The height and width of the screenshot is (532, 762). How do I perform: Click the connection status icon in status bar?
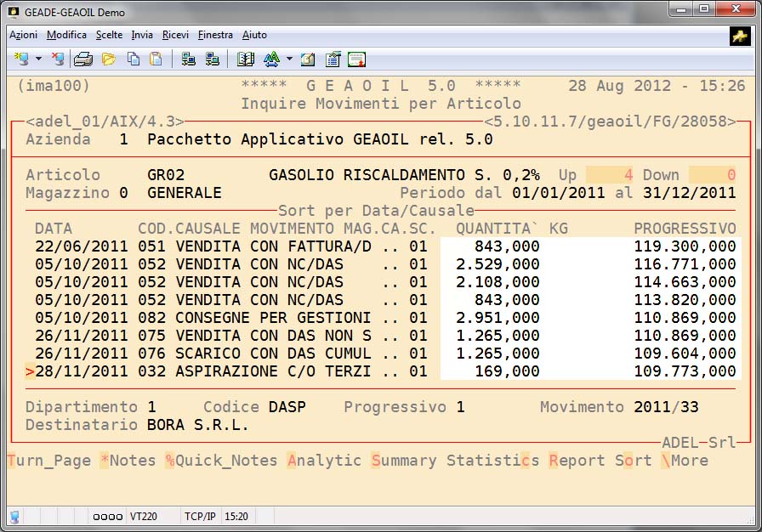pos(14,516)
